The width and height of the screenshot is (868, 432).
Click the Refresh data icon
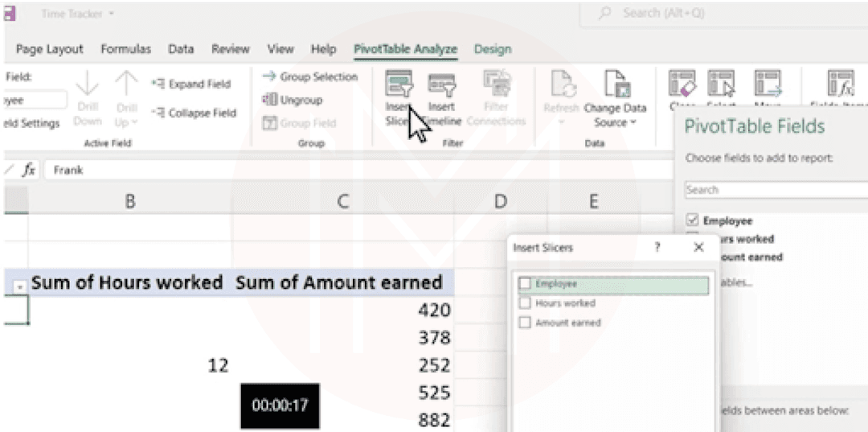click(560, 84)
